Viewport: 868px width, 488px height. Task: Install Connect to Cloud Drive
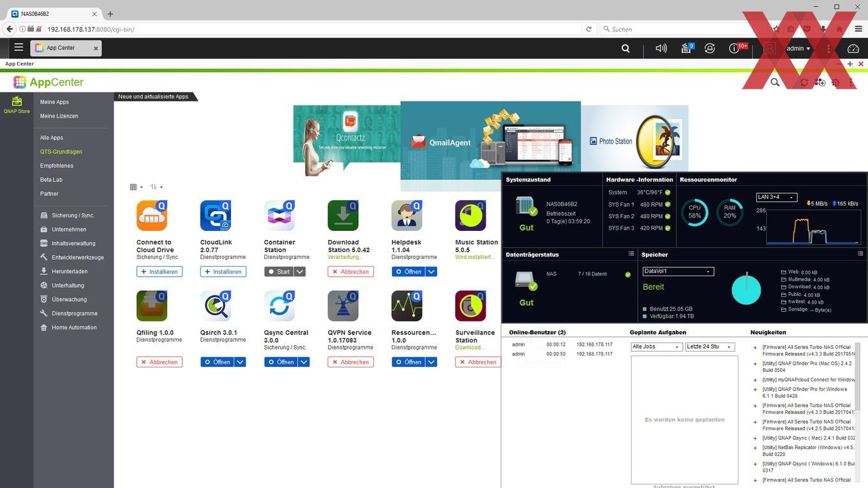pos(160,272)
